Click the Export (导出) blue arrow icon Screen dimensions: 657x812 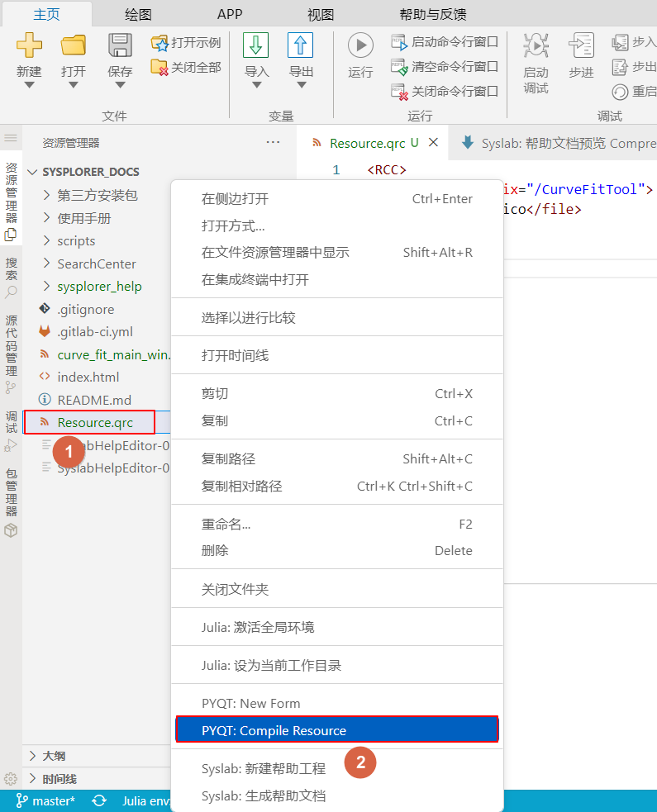coord(301,45)
